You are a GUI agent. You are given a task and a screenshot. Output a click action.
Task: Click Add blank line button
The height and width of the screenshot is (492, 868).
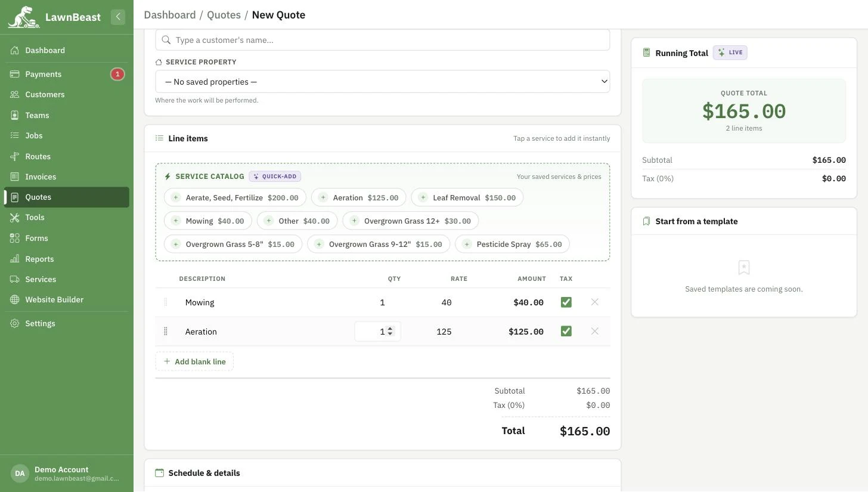click(194, 361)
